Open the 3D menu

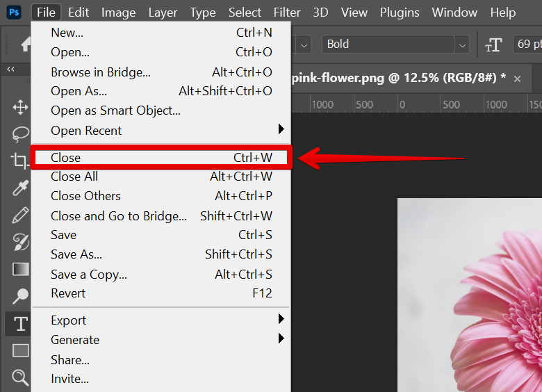(320, 13)
